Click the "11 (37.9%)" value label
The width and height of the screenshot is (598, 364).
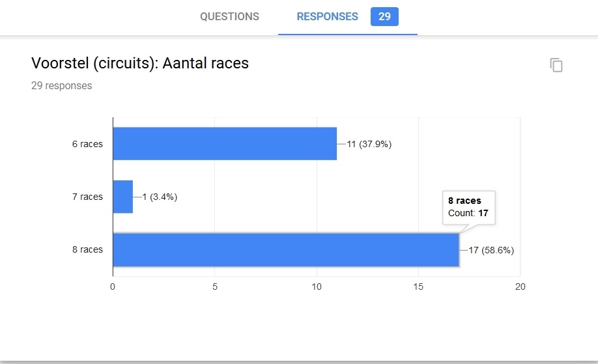pos(369,144)
